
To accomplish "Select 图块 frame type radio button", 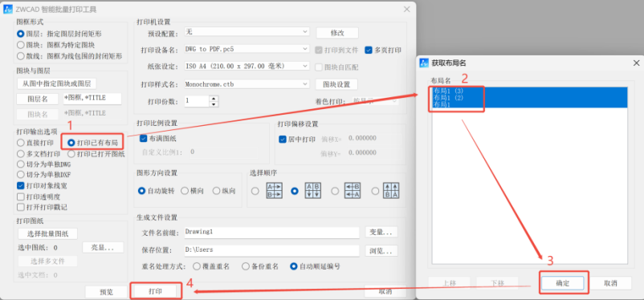I will click(x=20, y=45).
